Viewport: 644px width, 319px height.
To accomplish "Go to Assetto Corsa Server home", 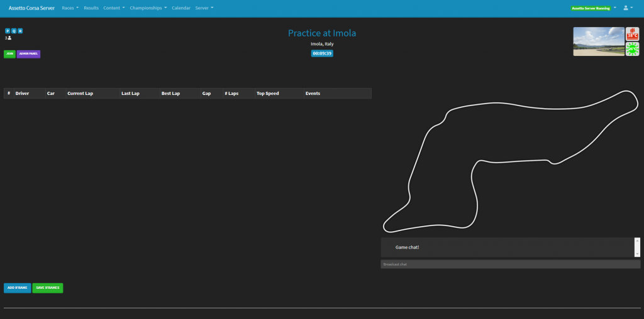I will tap(31, 8).
